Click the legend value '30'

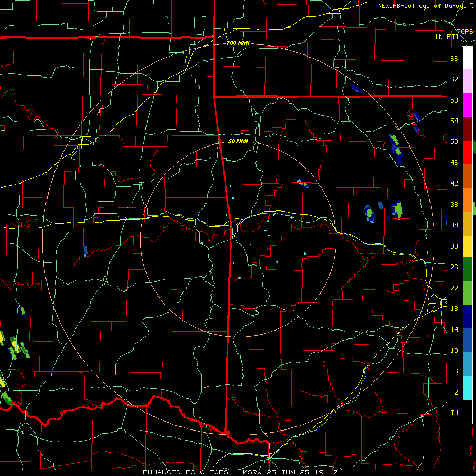click(x=454, y=246)
